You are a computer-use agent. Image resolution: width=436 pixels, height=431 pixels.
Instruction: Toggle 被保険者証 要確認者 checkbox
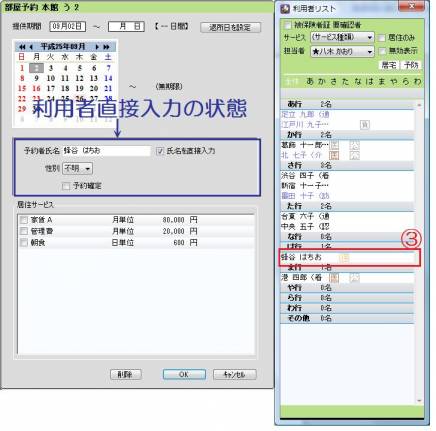click(x=287, y=25)
